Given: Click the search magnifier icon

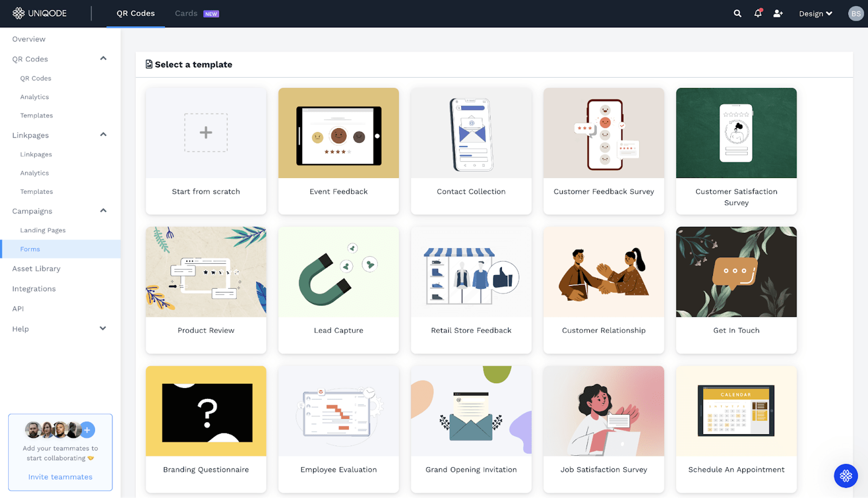Looking at the screenshot, I should pyautogui.click(x=737, y=13).
